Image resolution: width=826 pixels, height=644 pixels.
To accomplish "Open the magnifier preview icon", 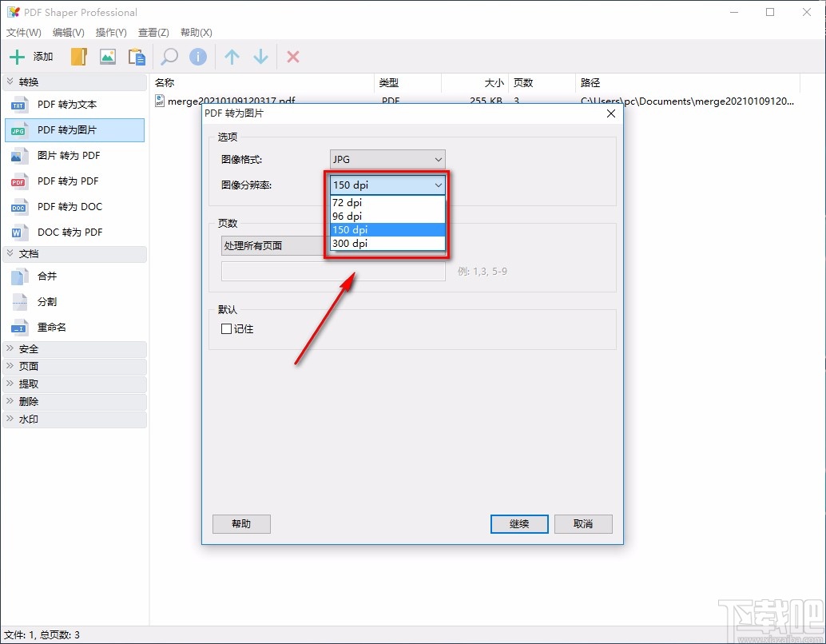I will [169, 56].
